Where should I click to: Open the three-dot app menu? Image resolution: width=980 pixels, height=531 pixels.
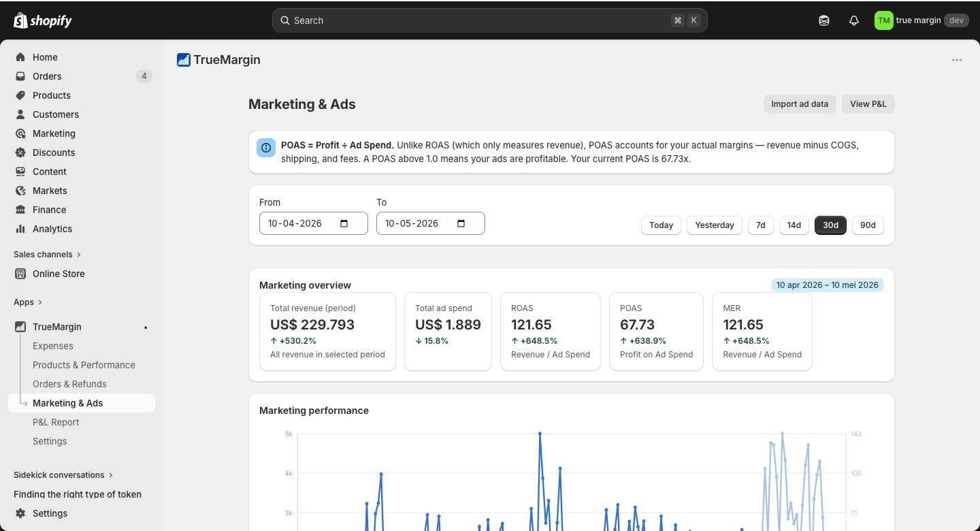[957, 60]
